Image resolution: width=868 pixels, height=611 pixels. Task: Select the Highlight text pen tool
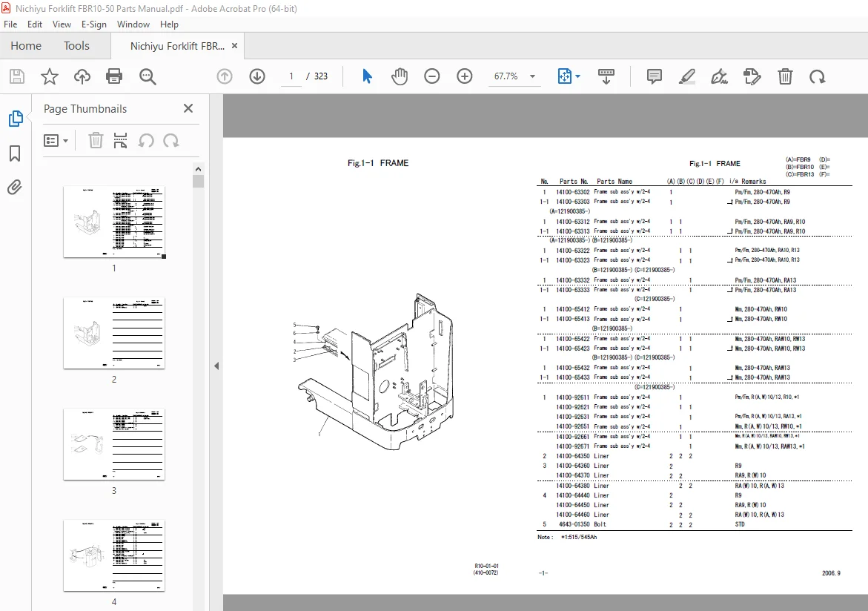[687, 76]
